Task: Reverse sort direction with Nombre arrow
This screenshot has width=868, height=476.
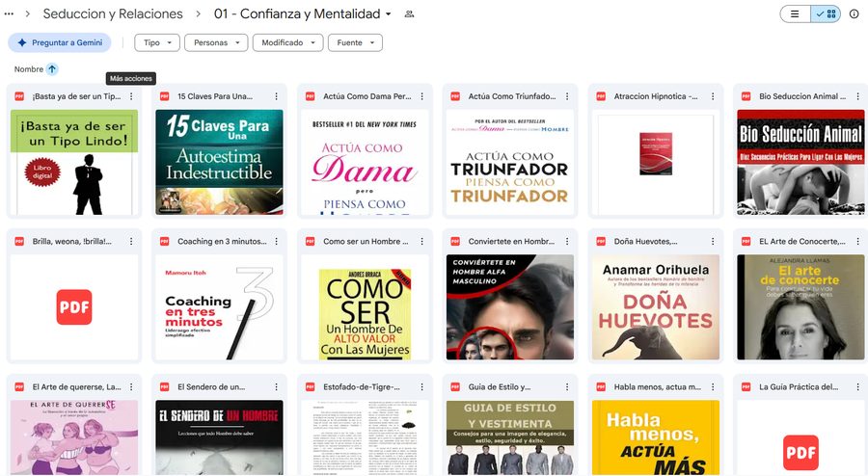Action: [52, 69]
